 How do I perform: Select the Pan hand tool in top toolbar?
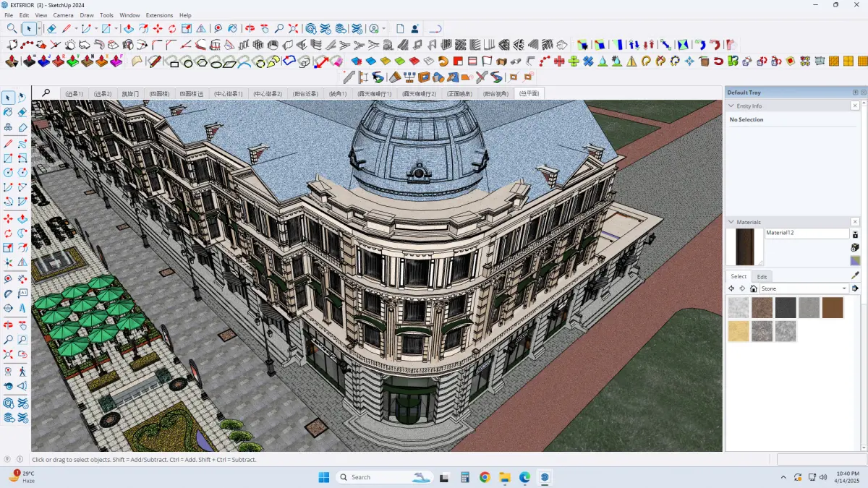tap(264, 29)
